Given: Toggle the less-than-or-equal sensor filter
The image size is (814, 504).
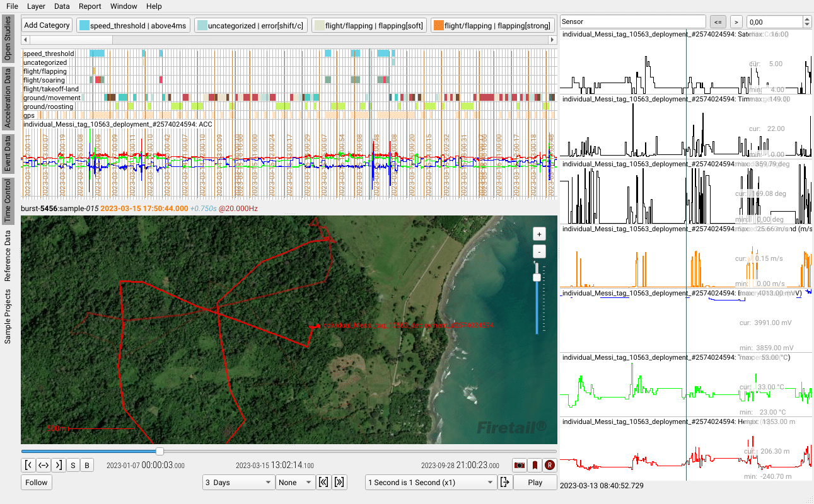Looking at the screenshot, I should 718,22.
